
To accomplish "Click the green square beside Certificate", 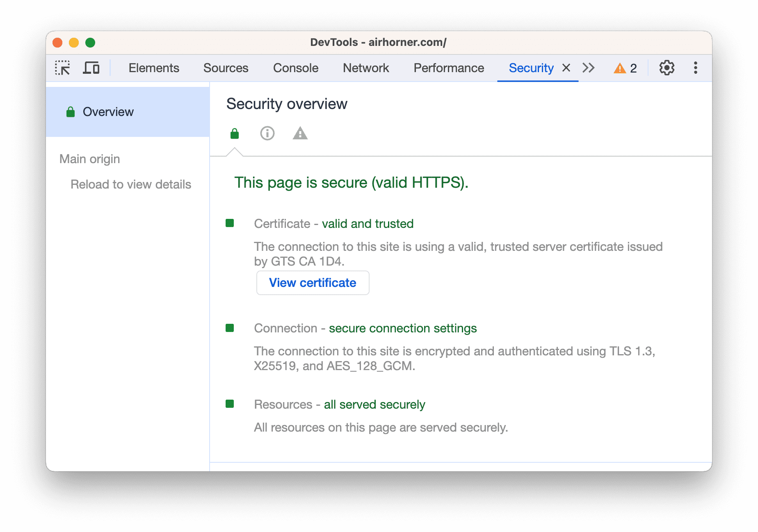I will 230,223.
